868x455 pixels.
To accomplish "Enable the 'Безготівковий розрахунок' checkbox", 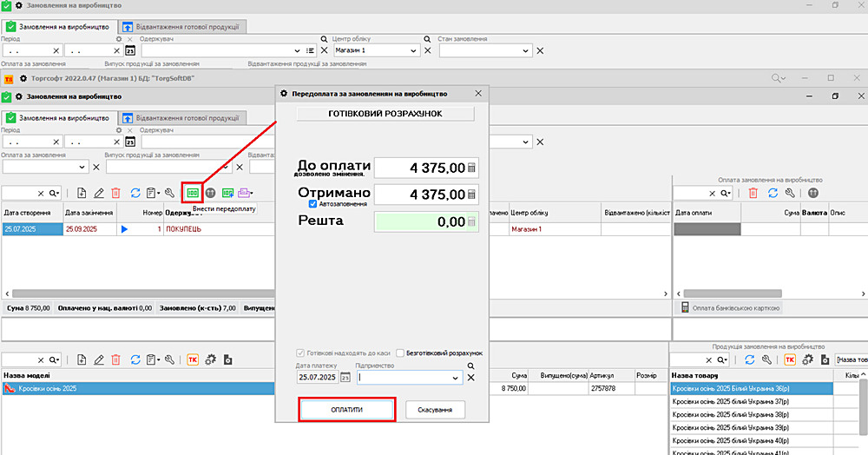I will point(400,353).
